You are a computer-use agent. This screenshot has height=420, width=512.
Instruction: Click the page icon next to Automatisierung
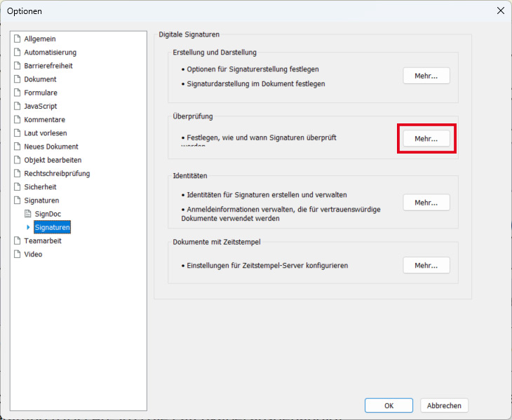tap(18, 52)
